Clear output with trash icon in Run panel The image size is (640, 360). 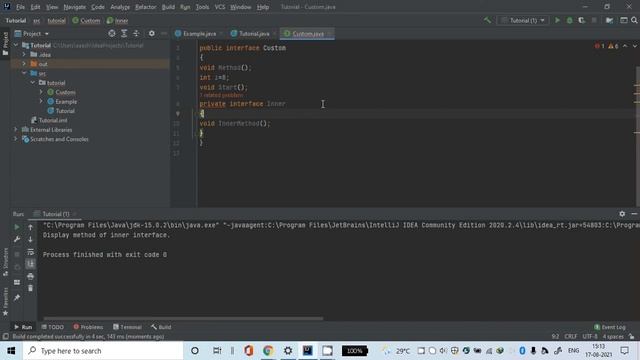(x=31, y=288)
